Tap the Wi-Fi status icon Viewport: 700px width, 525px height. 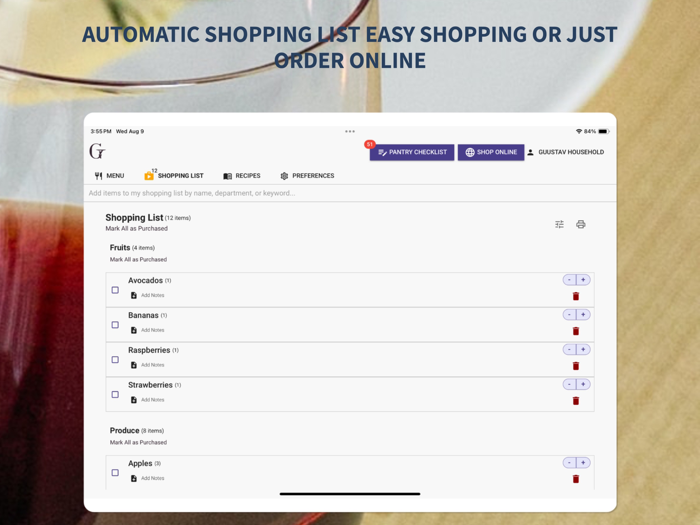579,131
